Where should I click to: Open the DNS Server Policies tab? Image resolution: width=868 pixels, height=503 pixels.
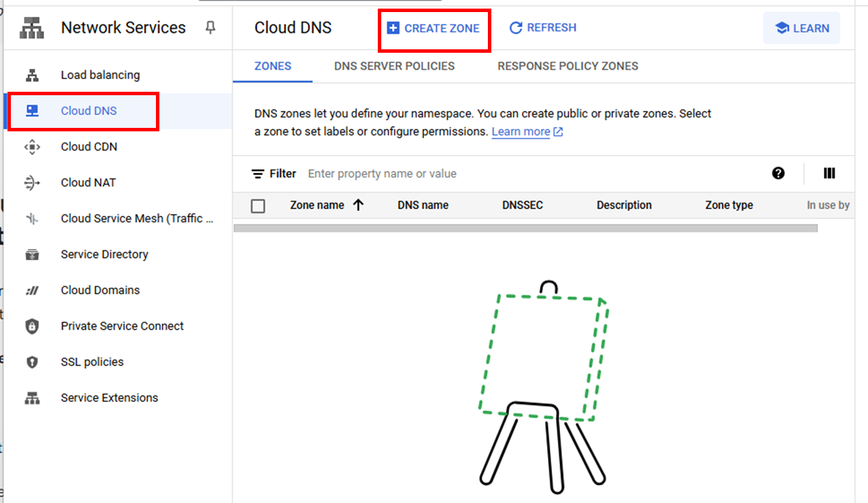coord(394,66)
